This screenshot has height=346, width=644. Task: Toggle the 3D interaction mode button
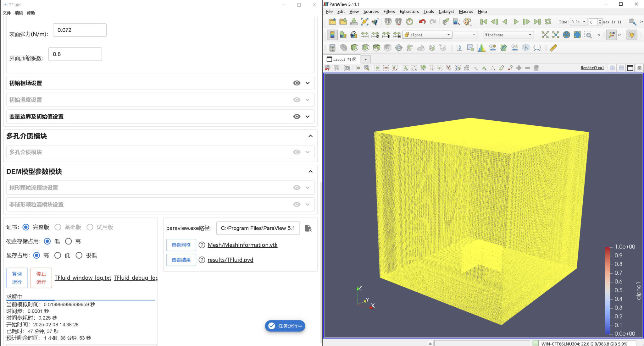point(358,68)
